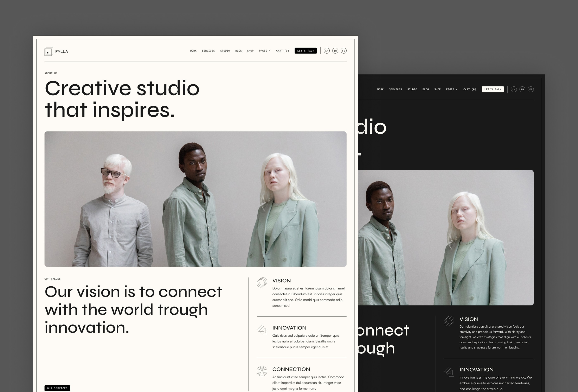The width and height of the screenshot is (578, 392).
Task: Click the Our Services button
Action: [57, 388]
